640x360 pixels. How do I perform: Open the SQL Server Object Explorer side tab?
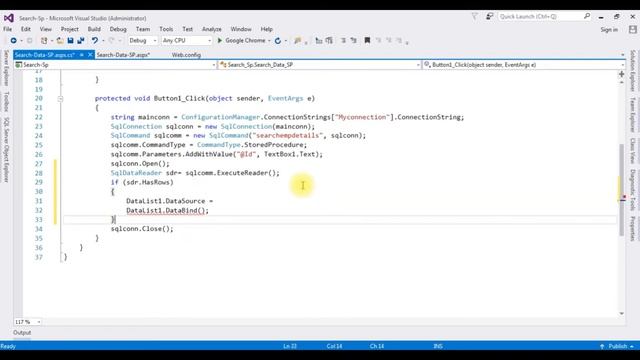point(6,150)
